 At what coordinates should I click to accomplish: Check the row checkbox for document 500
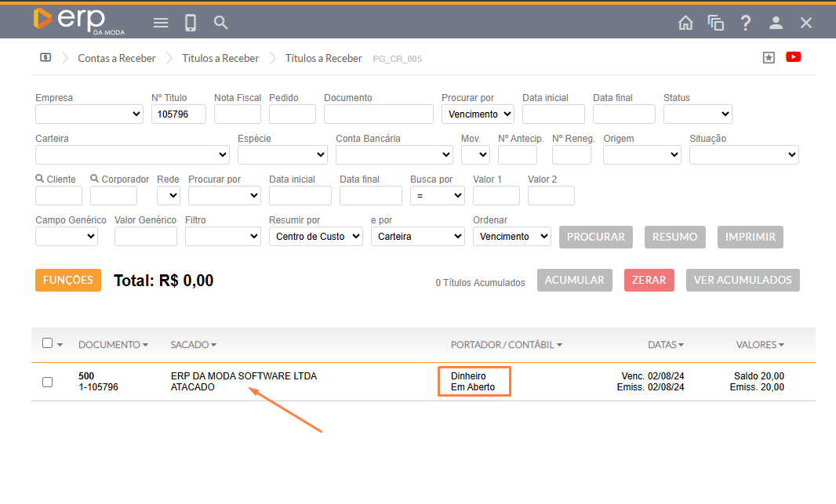point(47,382)
